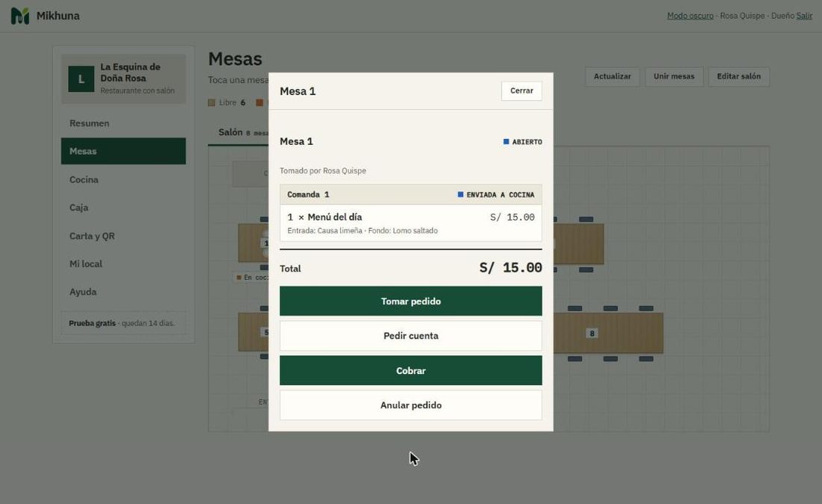The image size is (822, 504).
Task: Open Mi local in the sidebar
Action: pos(123,264)
